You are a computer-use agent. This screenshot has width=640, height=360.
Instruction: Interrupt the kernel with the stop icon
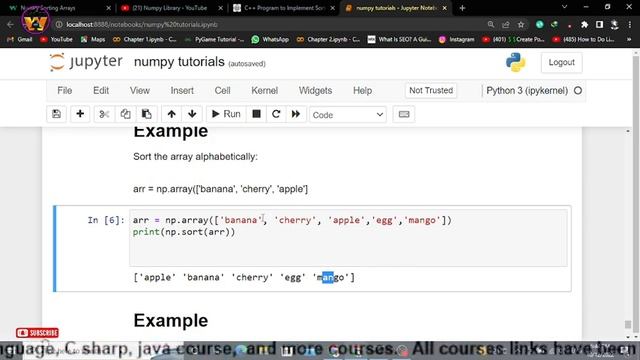click(x=256, y=114)
